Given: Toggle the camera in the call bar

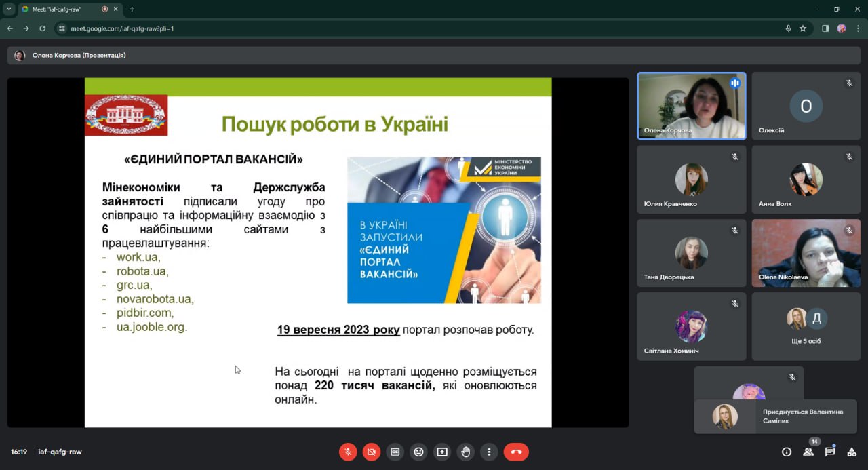Looking at the screenshot, I should (x=372, y=452).
